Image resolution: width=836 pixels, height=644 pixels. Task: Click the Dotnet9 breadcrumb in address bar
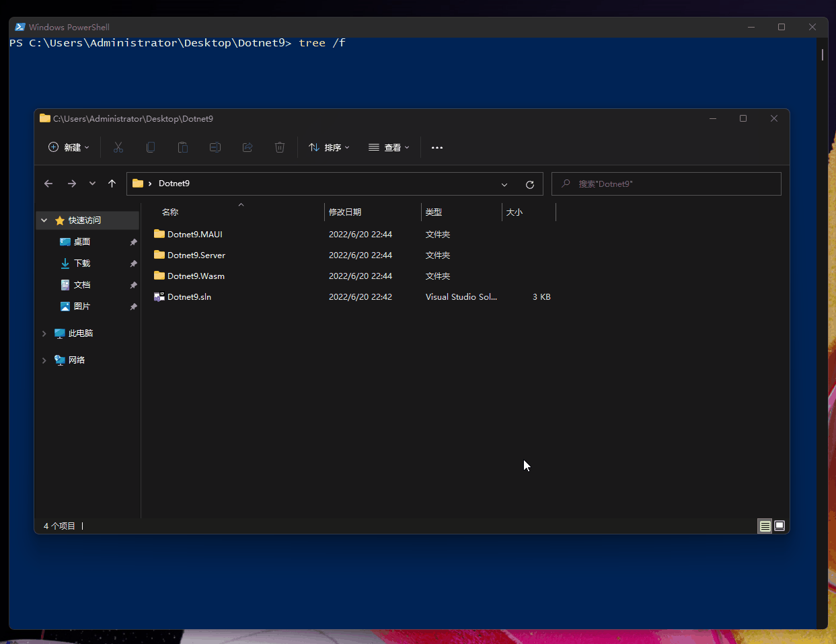pos(174,184)
